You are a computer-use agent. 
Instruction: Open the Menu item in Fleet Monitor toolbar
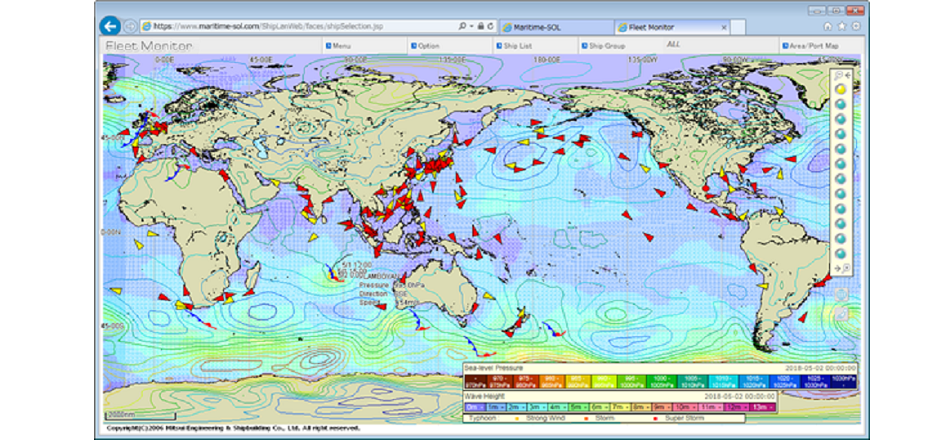(x=341, y=46)
